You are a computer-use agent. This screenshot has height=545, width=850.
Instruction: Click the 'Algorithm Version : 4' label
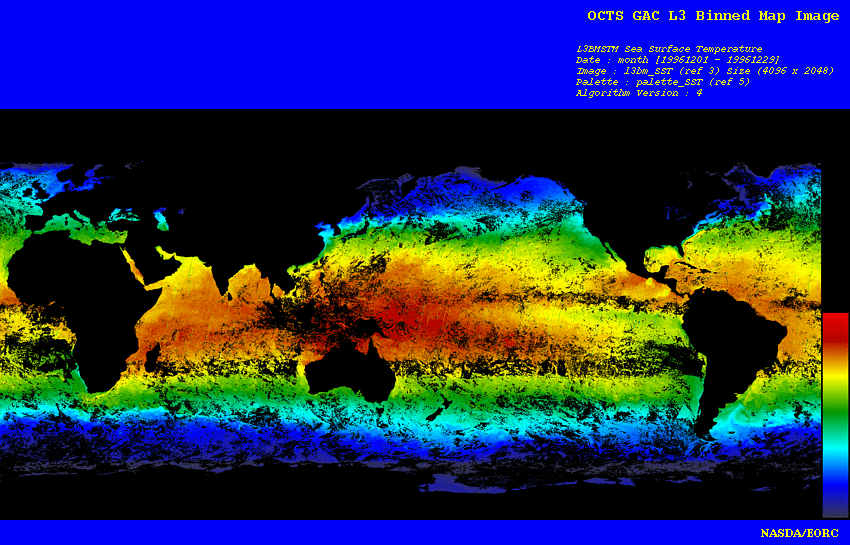pos(638,93)
